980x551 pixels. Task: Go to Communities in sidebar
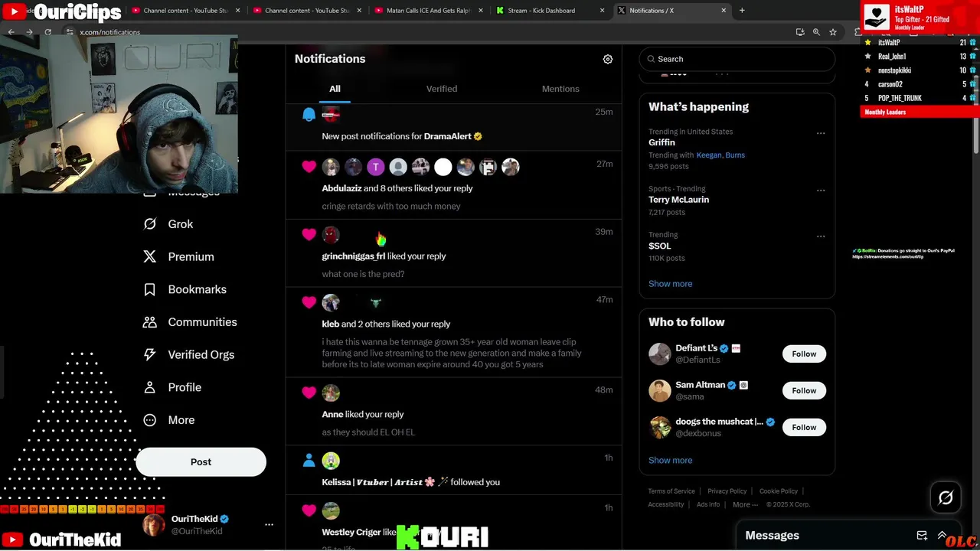pyautogui.click(x=190, y=322)
